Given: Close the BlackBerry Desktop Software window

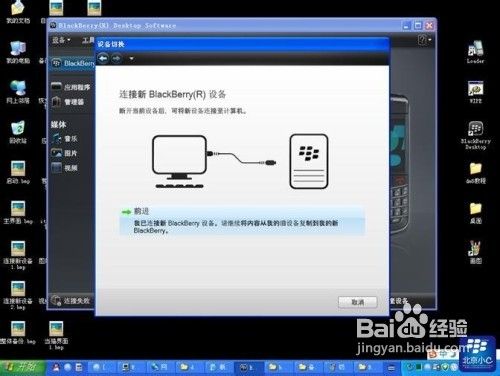Looking at the screenshot, I should coord(429,26).
